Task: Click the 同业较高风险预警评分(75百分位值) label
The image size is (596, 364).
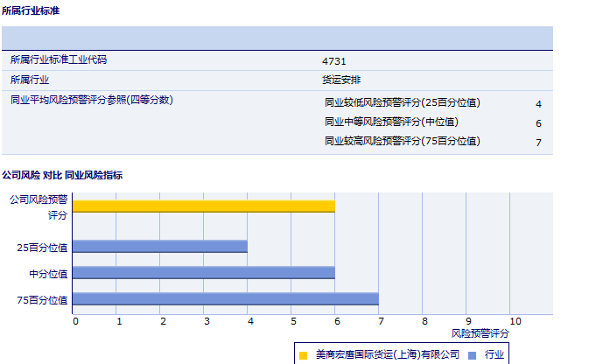Action: click(x=402, y=141)
